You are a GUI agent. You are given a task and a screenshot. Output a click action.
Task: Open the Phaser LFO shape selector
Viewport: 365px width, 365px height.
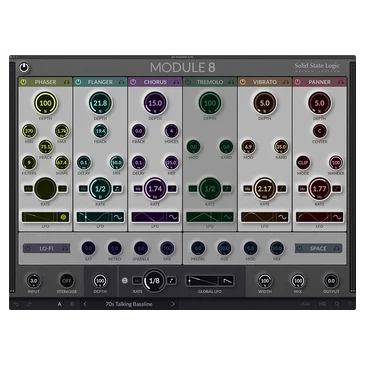pos(64,217)
